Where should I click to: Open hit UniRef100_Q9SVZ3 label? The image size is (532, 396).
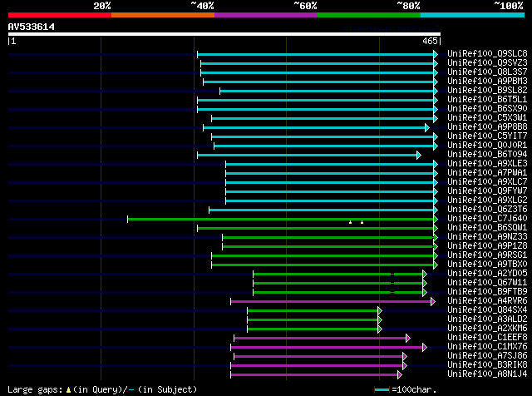(487, 62)
